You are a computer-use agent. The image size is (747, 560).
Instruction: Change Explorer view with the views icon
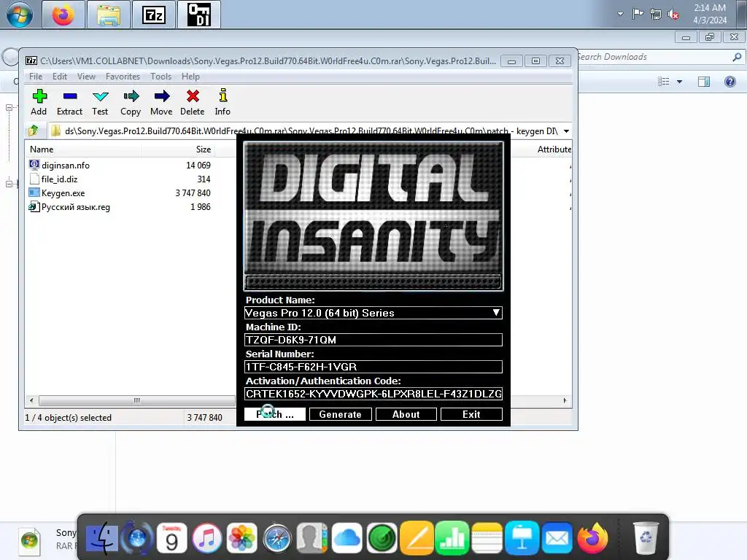tap(664, 82)
